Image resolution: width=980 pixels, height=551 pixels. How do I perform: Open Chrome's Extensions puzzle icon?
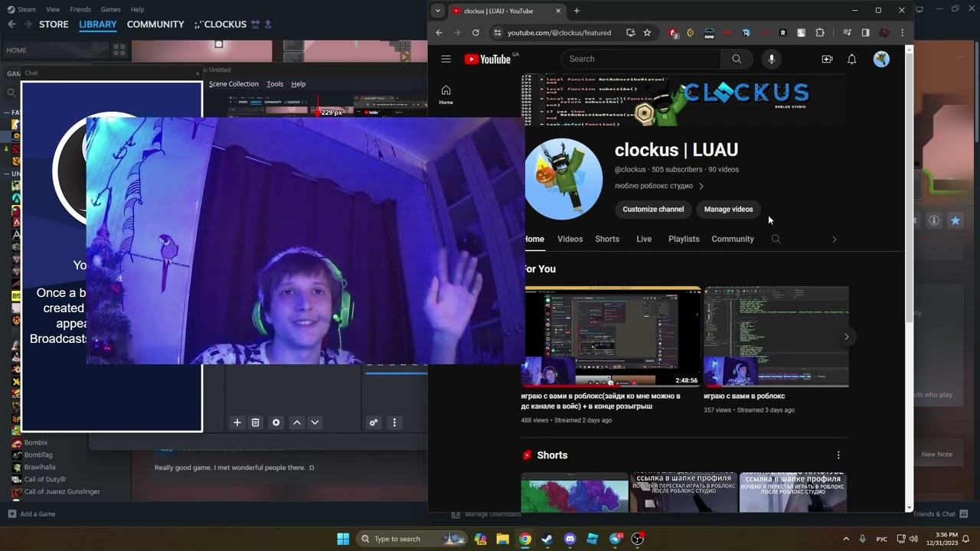820,33
